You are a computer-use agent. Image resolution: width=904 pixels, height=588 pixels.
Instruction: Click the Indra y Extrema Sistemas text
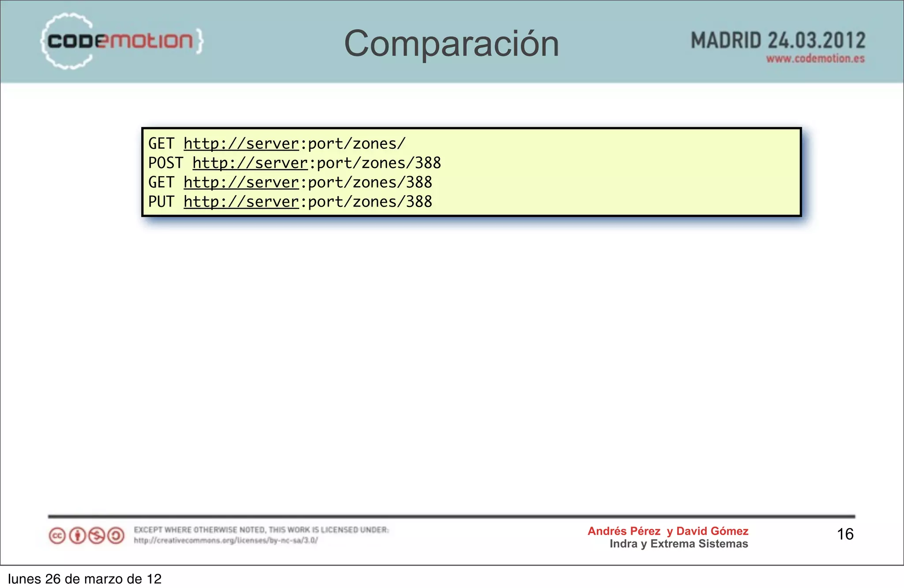tap(679, 544)
